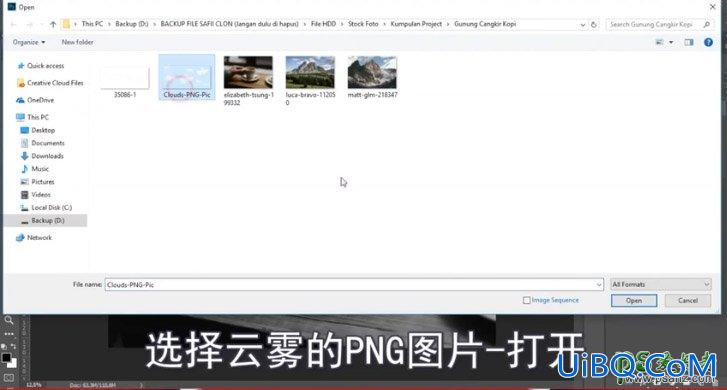Enable the Image Sequence checkbox
Screen dimensions: 727x390
click(526, 300)
